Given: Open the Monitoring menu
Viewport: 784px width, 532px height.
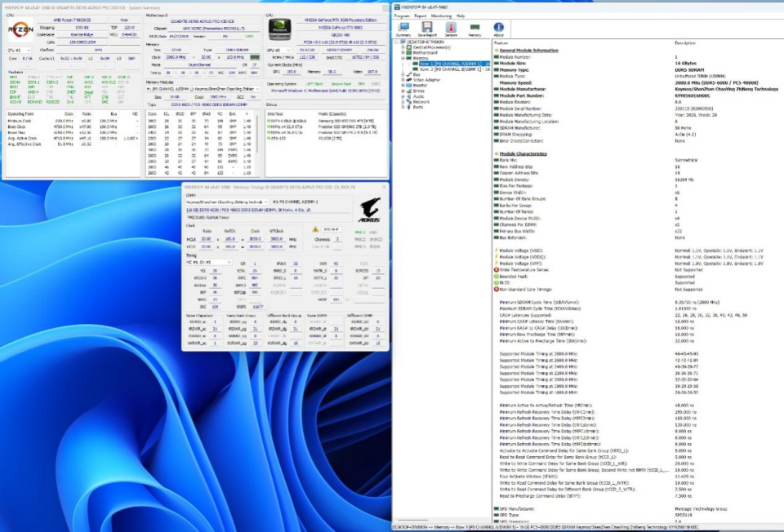Looking at the screenshot, I should (441, 16).
